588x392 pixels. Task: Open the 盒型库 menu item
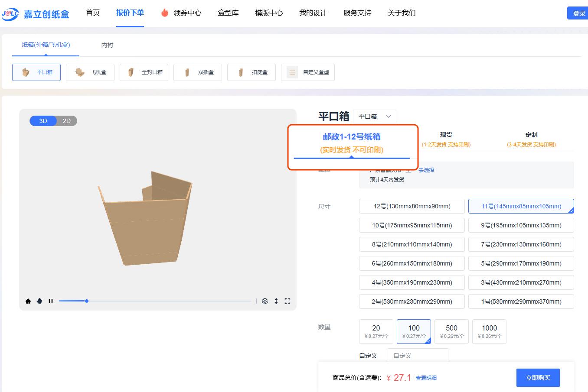tap(228, 13)
